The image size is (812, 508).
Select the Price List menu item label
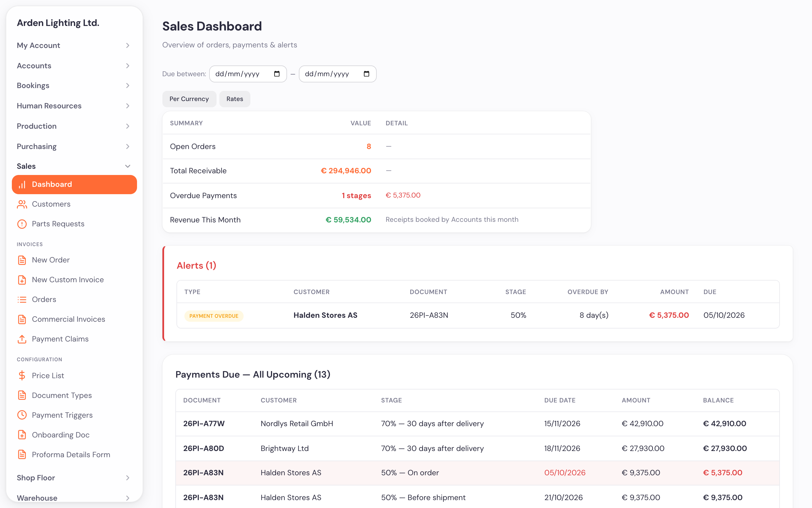(x=48, y=376)
